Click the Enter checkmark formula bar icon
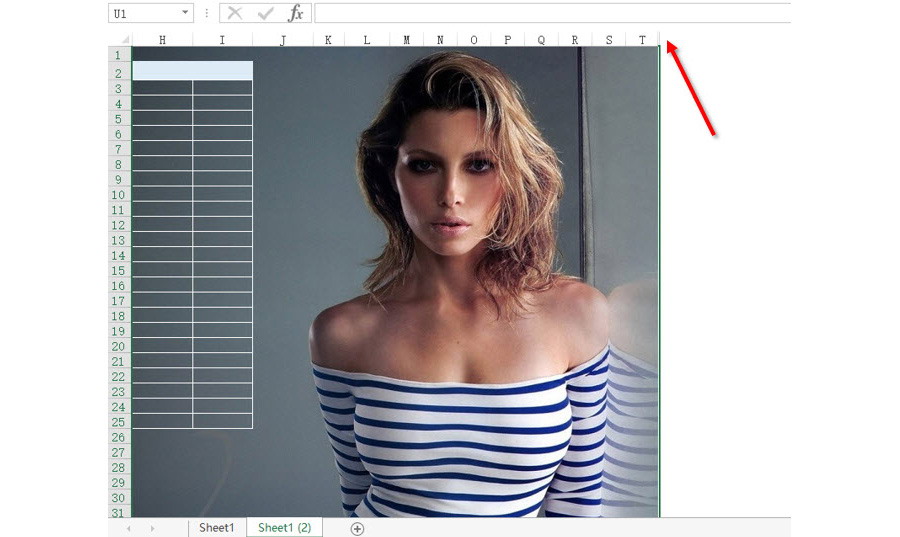 point(265,13)
